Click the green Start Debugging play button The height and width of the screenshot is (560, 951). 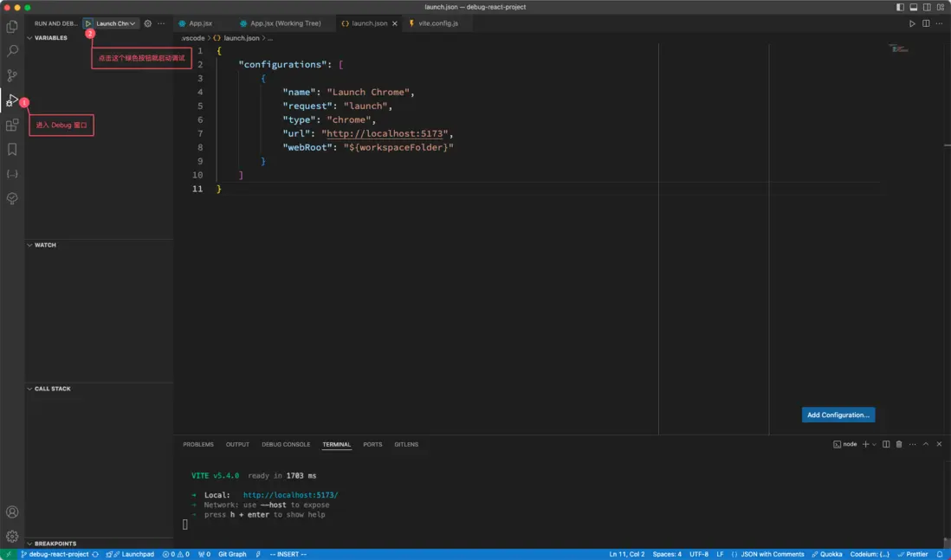[x=88, y=23]
